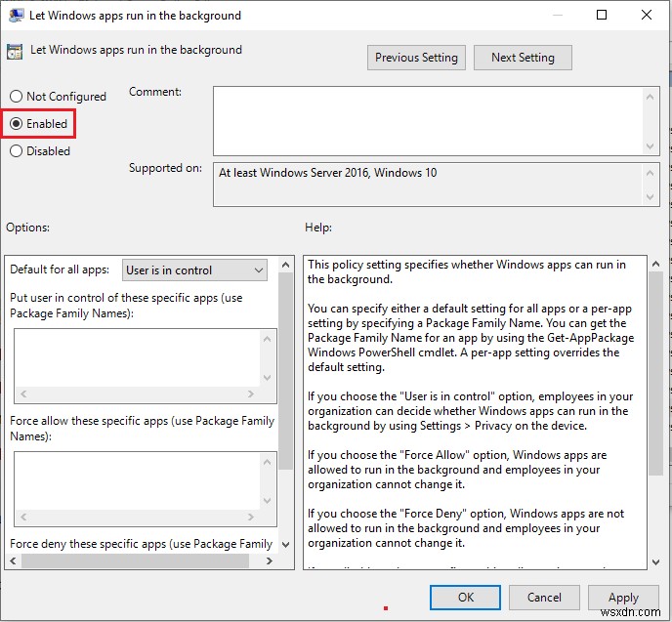Screen dimensions: 672x622
Task: Click Help pane vertical scrollbar thumb
Action: pos(655,373)
